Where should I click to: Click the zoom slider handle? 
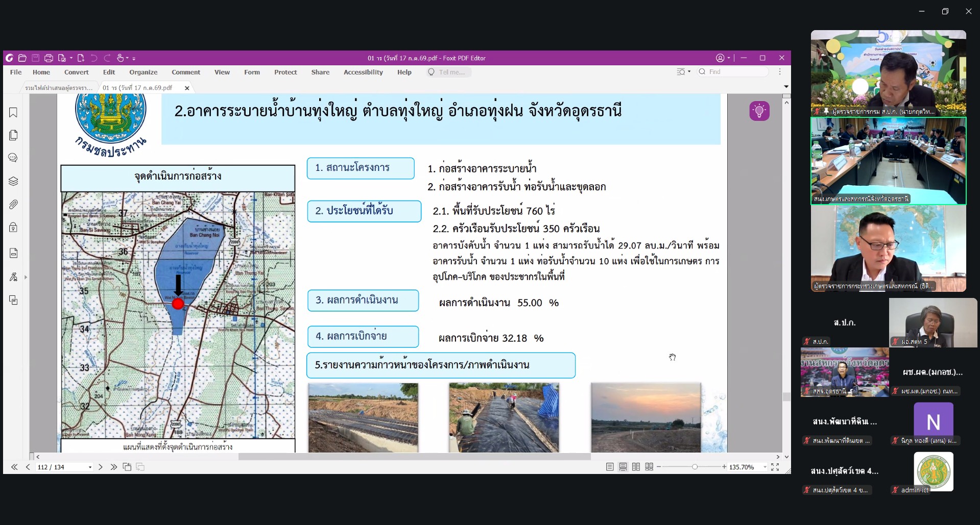[695, 467]
